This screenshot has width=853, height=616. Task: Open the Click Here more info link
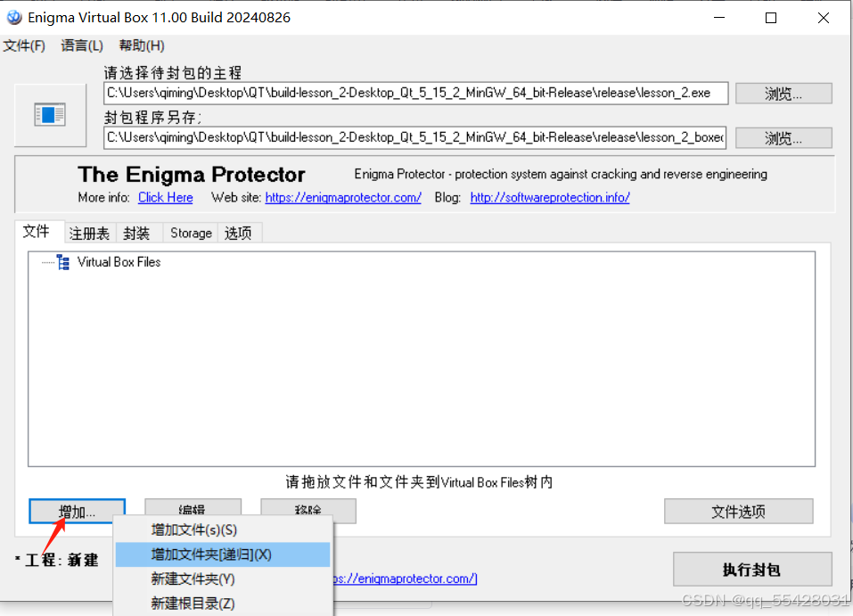click(x=166, y=198)
